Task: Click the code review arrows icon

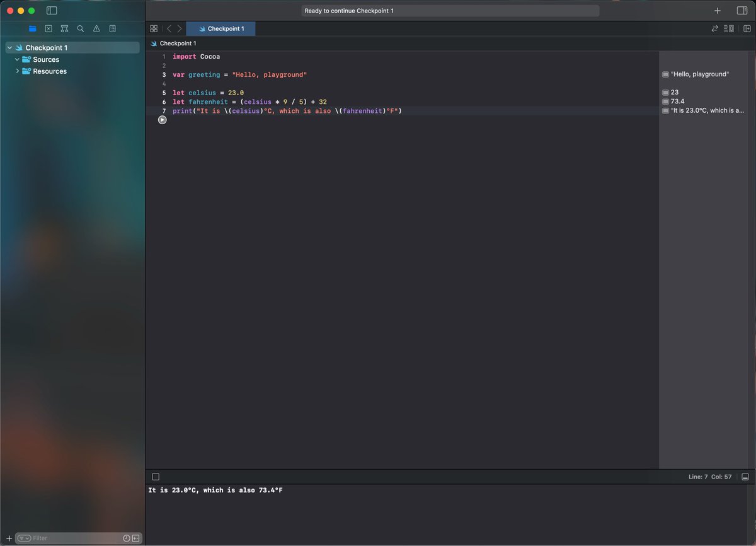Action: point(714,28)
